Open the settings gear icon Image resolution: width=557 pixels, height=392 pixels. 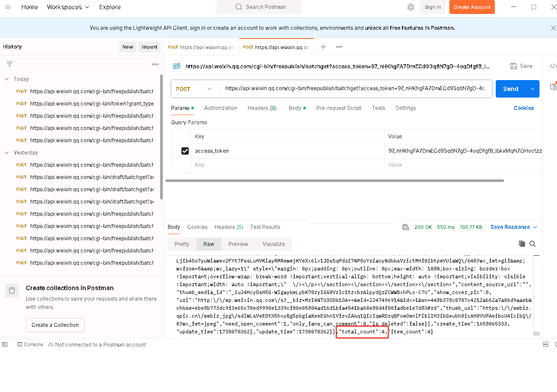pyautogui.click(x=410, y=7)
